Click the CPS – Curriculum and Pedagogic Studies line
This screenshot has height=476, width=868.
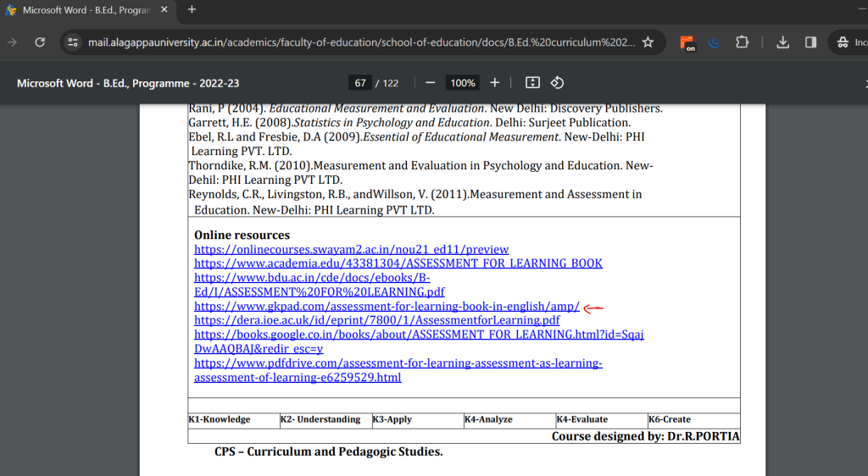(x=328, y=451)
